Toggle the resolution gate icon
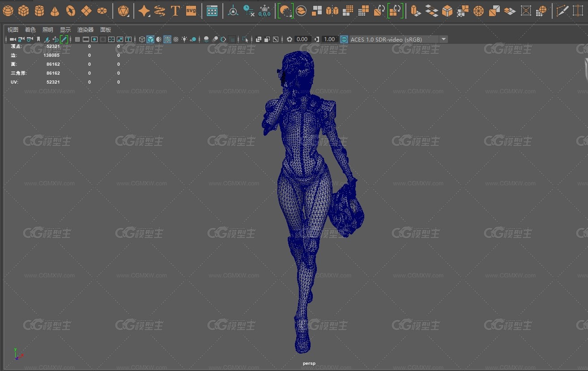This screenshot has height=371, width=588. (94, 39)
